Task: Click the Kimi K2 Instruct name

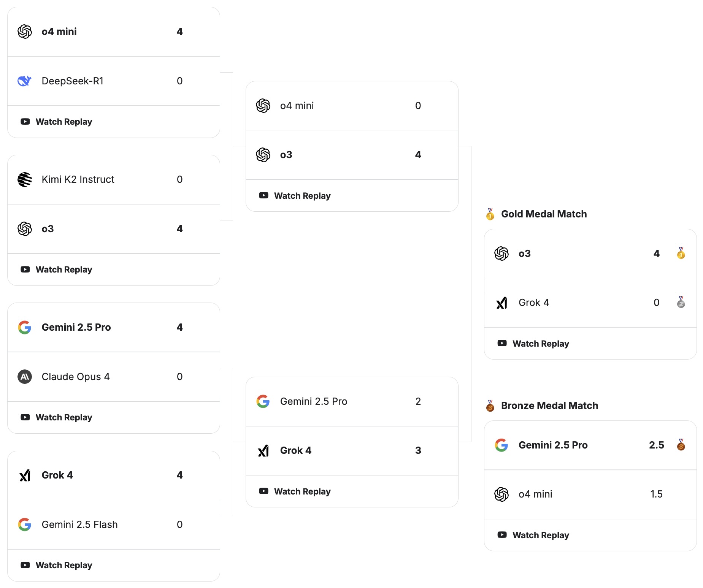Action: (x=78, y=179)
